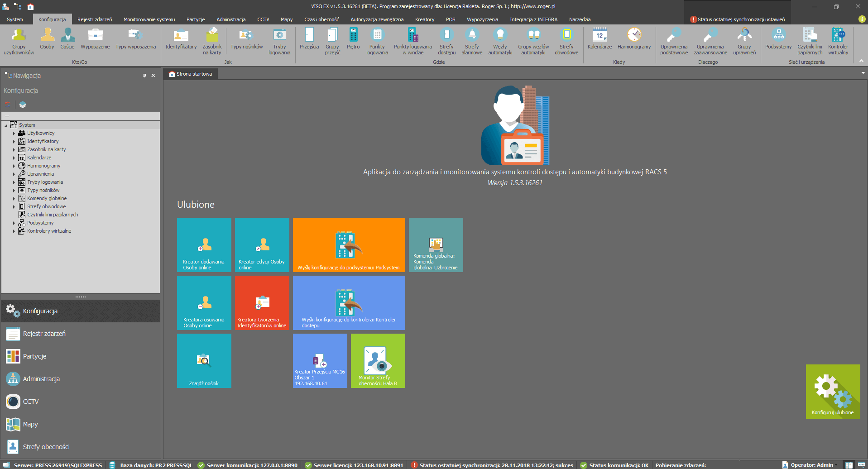This screenshot has height=469, width=868.
Task: Click the Konfiguruj ulubione button
Action: (833, 392)
